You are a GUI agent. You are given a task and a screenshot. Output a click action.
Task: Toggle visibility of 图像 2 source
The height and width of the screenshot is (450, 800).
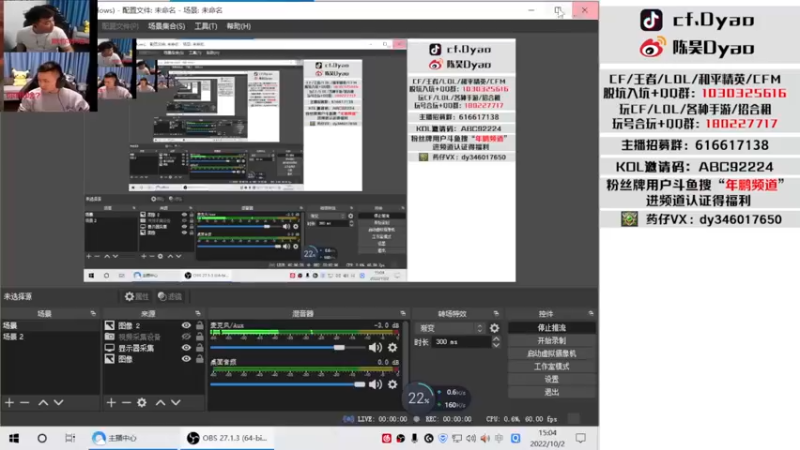tap(186, 326)
